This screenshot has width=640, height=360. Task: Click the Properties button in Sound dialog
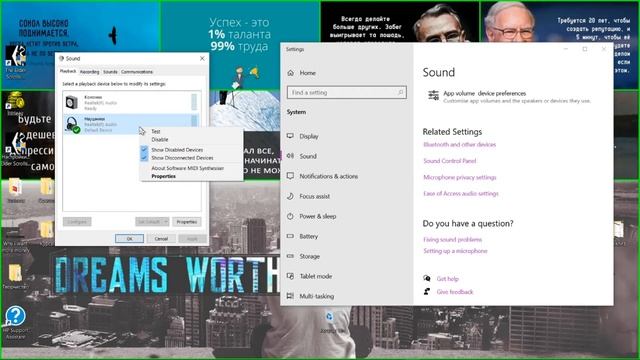pyautogui.click(x=187, y=222)
